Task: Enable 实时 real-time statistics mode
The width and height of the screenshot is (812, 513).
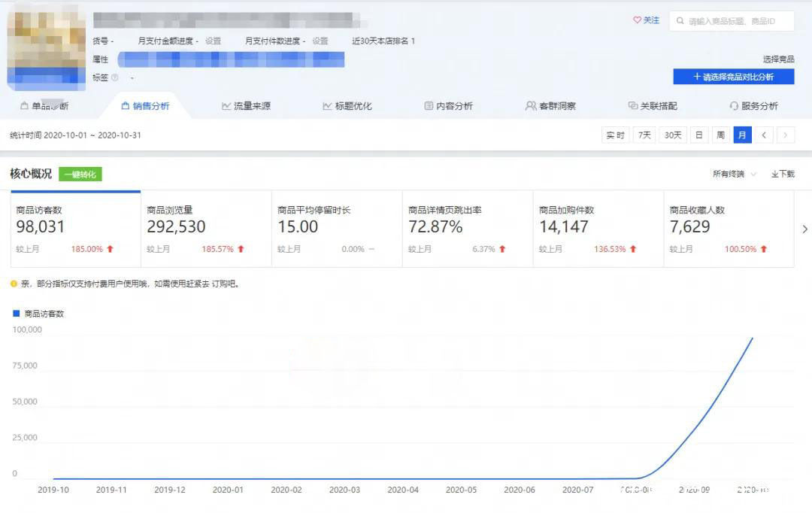Action: (x=615, y=135)
